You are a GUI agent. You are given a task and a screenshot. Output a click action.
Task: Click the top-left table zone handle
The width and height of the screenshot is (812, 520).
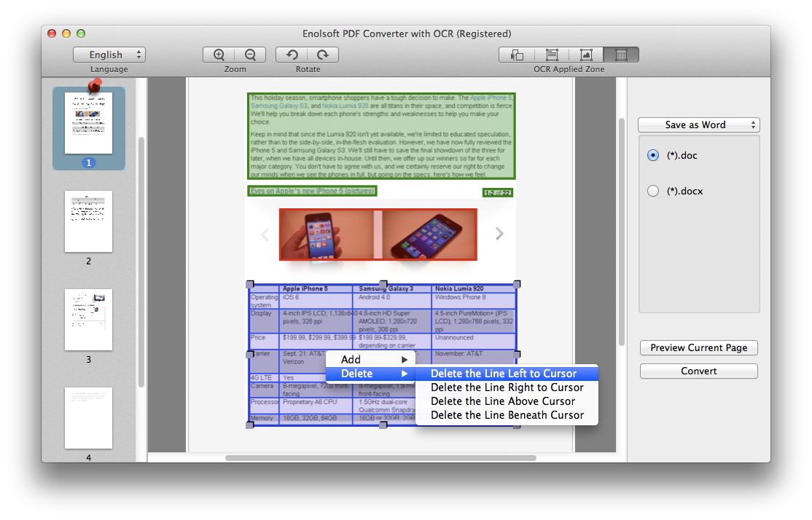coord(249,284)
